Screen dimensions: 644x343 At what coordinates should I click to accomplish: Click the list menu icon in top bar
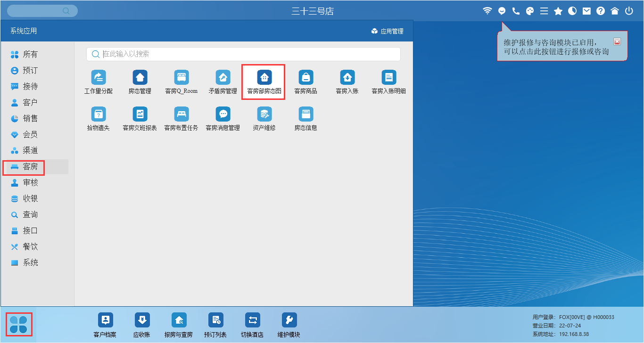(x=544, y=11)
